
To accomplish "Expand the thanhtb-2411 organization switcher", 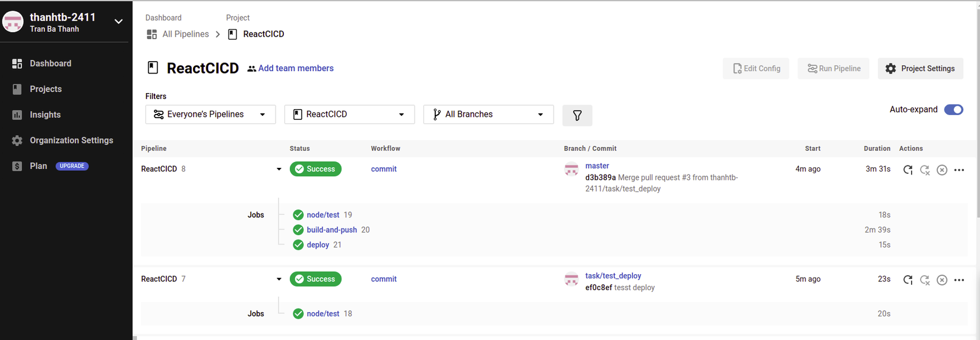I will pos(118,21).
